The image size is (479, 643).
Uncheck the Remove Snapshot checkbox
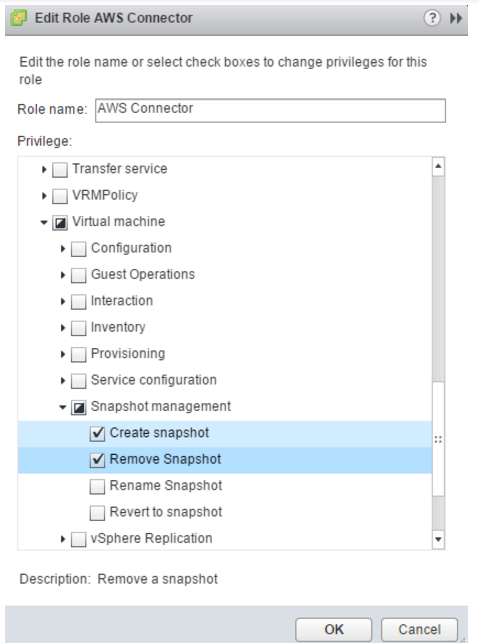[x=97, y=460]
